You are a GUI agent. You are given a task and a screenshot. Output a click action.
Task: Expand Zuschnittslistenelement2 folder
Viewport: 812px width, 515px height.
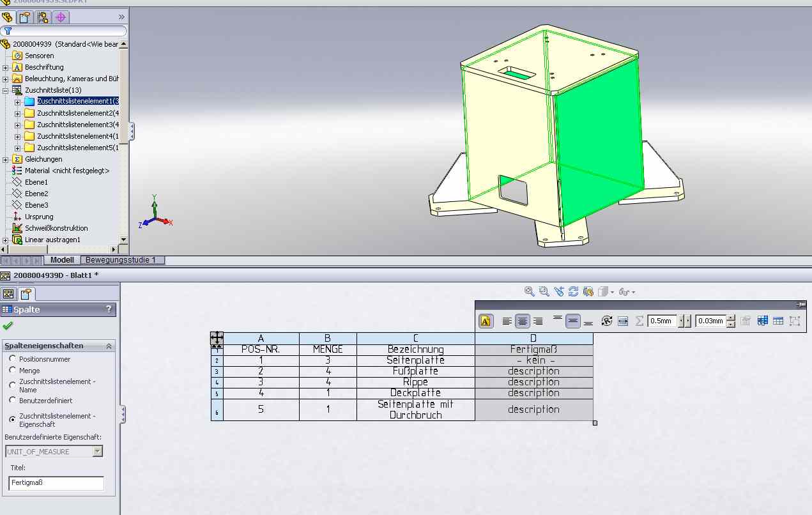click(x=17, y=113)
